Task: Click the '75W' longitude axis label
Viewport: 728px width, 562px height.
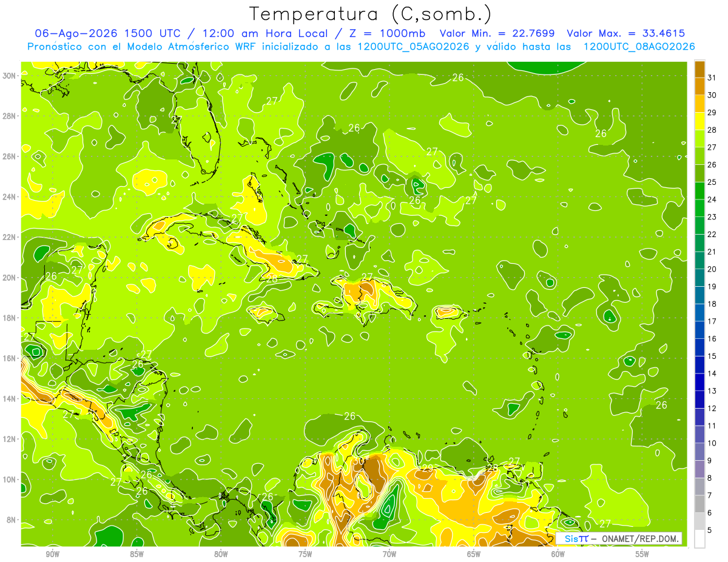Action: coord(305,554)
